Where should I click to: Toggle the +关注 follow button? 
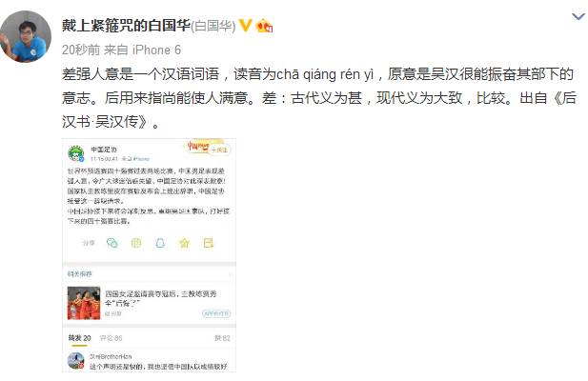219,150
